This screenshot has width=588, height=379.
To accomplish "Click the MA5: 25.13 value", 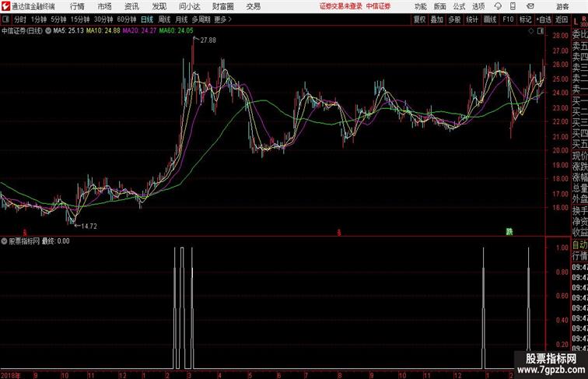I will coord(68,31).
